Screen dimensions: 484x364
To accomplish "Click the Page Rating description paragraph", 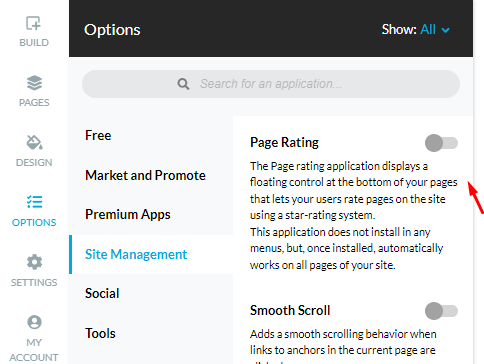I will [354, 215].
